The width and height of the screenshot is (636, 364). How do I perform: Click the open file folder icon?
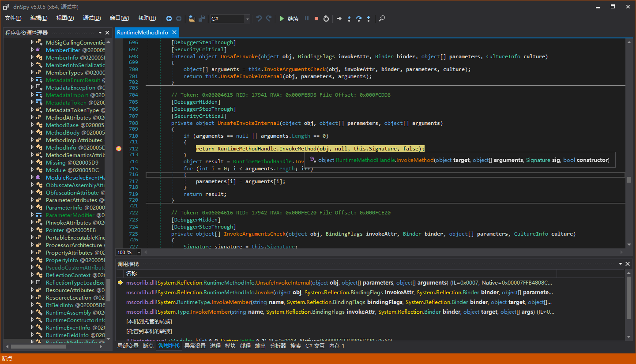(x=192, y=19)
